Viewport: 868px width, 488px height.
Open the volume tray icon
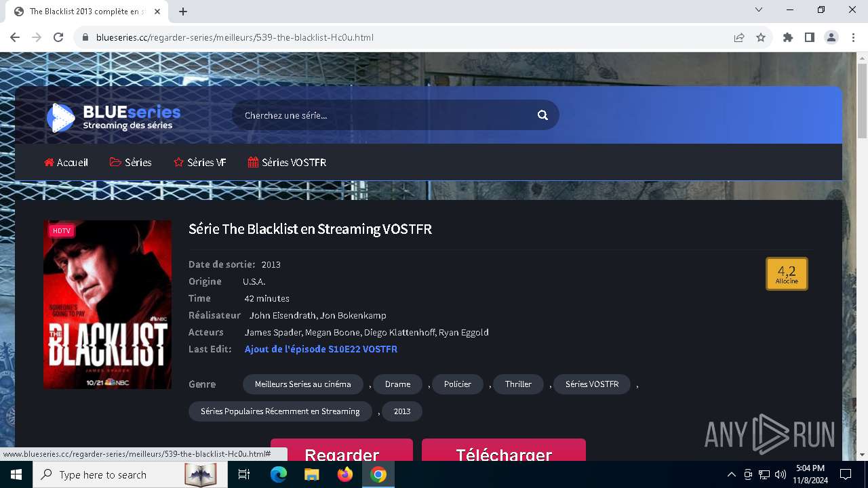coord(781,474)
